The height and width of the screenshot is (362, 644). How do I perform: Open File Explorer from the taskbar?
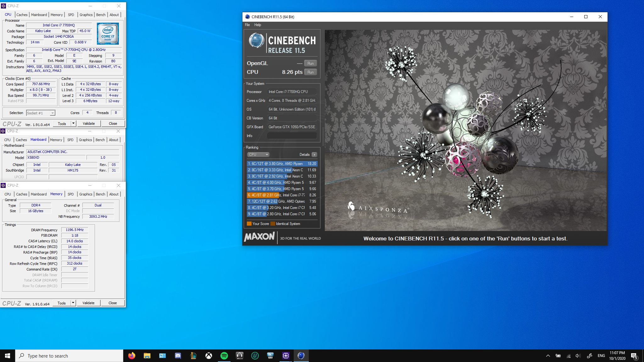(x=147, y=356)
